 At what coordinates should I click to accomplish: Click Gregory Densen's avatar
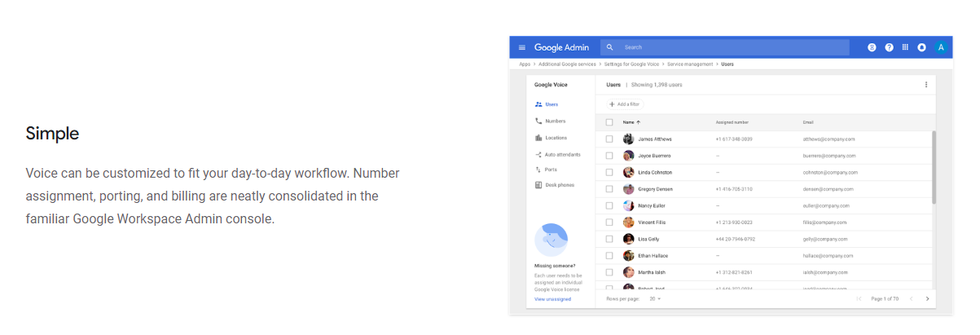tap(628, 189)
